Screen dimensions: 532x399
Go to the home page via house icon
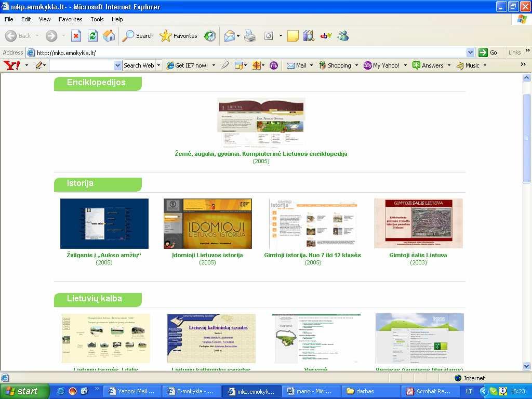(x=109, y=36)
